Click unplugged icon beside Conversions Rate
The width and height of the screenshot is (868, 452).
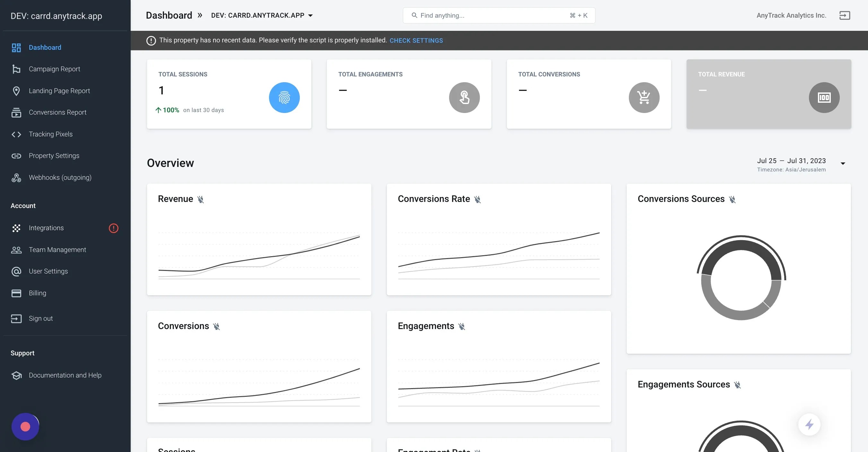(477, 200)
